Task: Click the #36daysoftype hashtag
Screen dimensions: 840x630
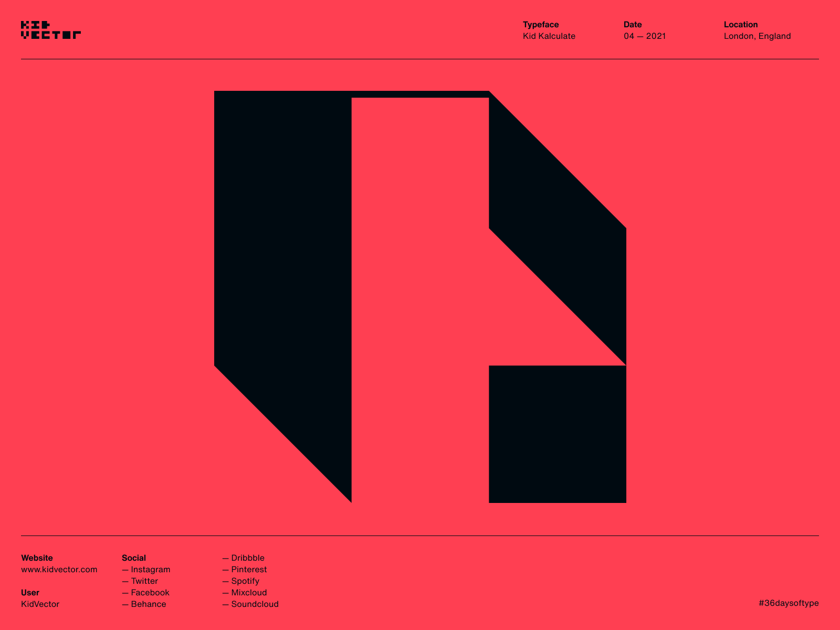Action: point(789,603)
